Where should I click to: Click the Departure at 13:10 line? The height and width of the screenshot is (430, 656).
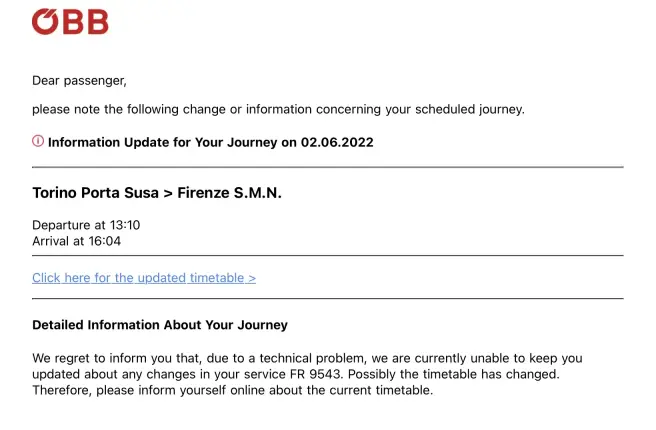click(86, 225)
